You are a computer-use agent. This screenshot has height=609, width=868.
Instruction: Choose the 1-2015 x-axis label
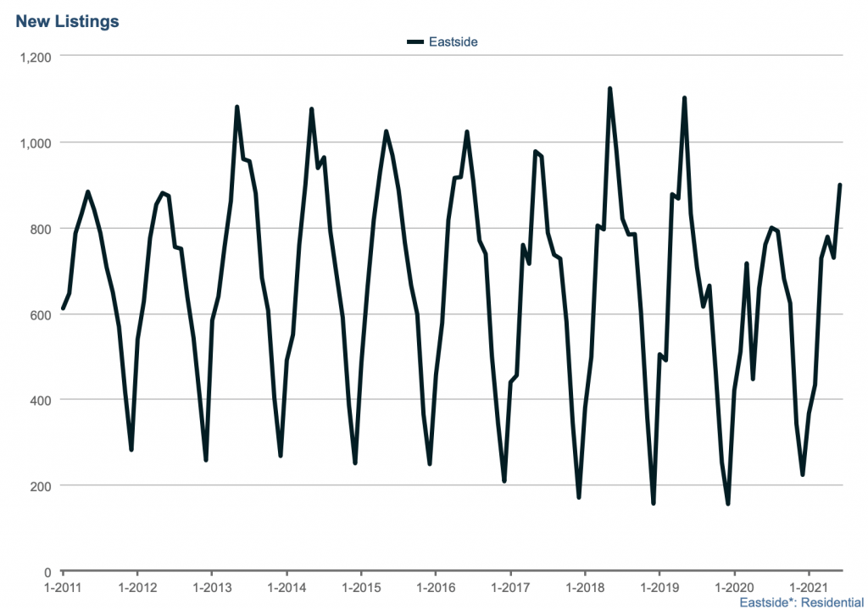point(361,587)
